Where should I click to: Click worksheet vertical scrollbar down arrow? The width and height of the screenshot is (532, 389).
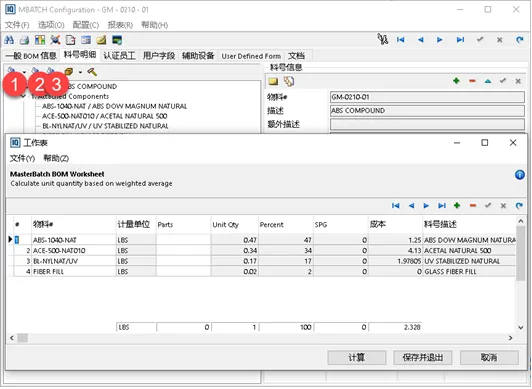point(521,328)
